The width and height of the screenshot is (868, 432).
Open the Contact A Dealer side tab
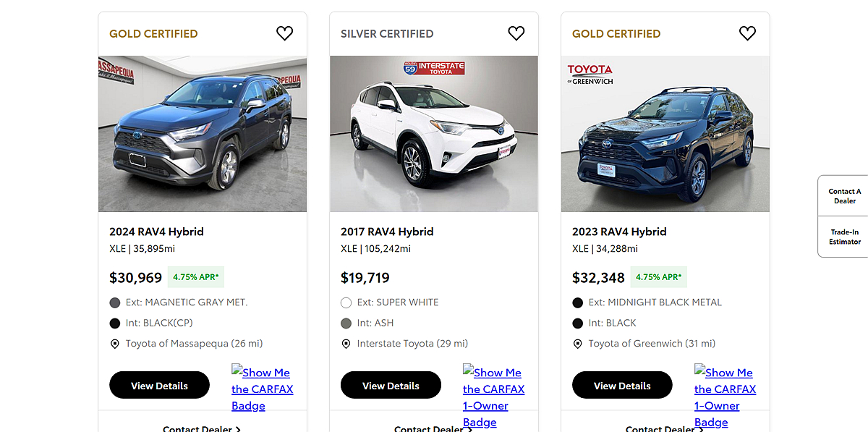click(844, 196)
